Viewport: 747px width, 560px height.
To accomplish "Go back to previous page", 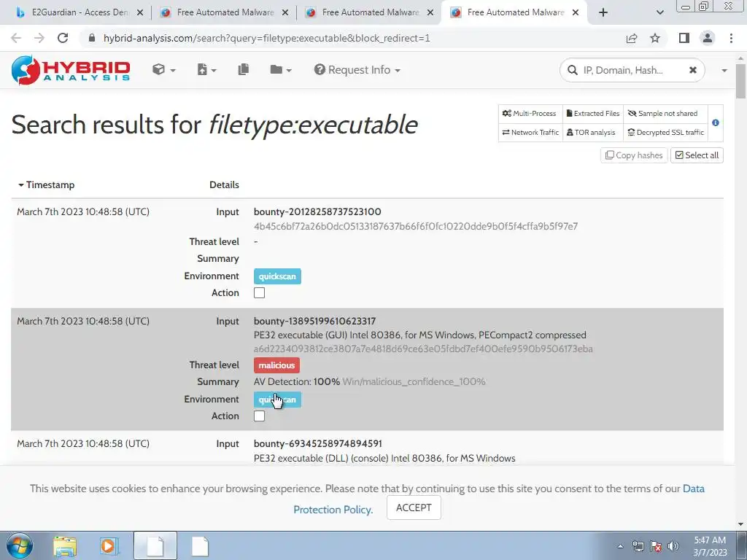I will click(x=16, y=38).
